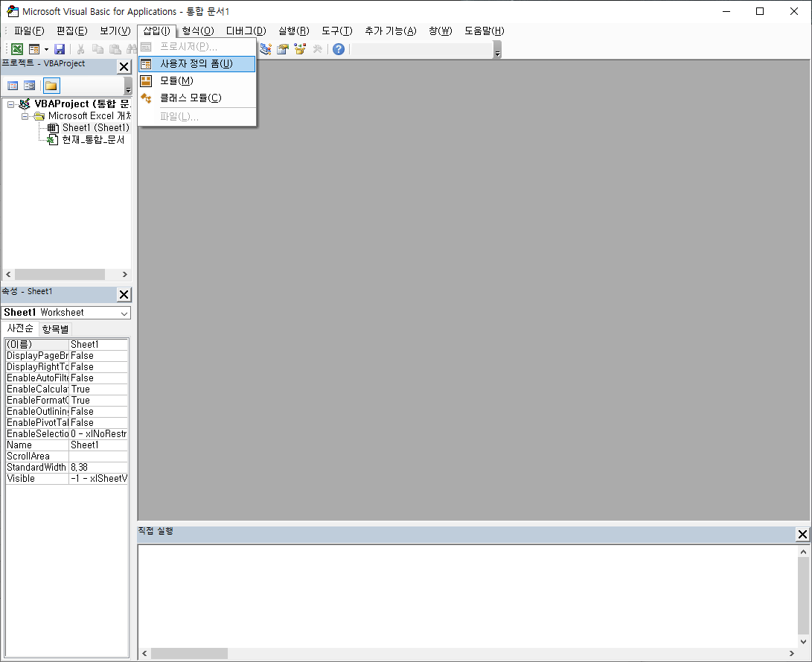The image size is (812, 662).
Task: Switch to the 항목별 tab
Action: click(55, 329)
